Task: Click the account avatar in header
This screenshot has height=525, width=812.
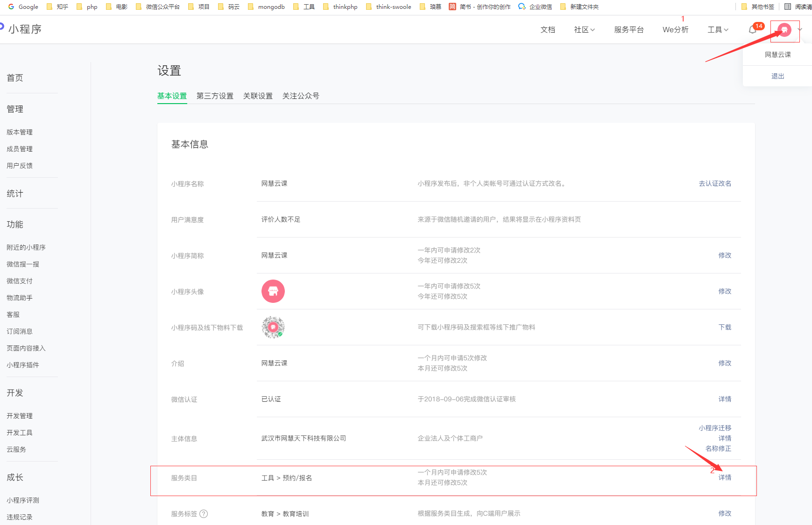Action: pyautogui.click(x=784, y=30)
